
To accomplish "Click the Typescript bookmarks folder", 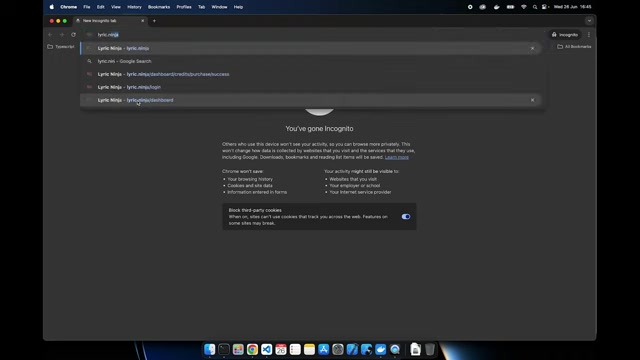I will pyautogui.click(x=61, y=47).
